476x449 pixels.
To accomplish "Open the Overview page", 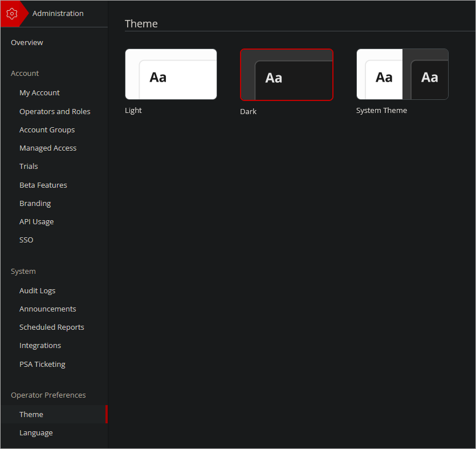I will tap(26, 42).
